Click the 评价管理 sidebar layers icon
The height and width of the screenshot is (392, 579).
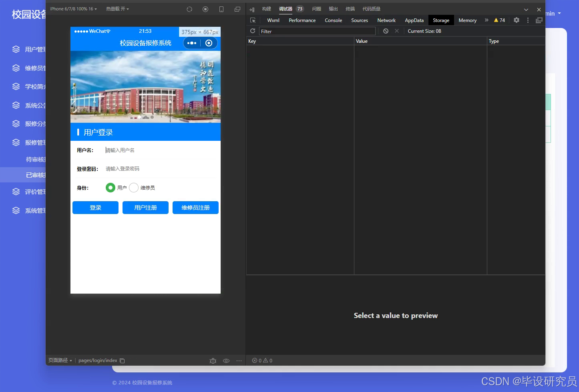[16, 192]
